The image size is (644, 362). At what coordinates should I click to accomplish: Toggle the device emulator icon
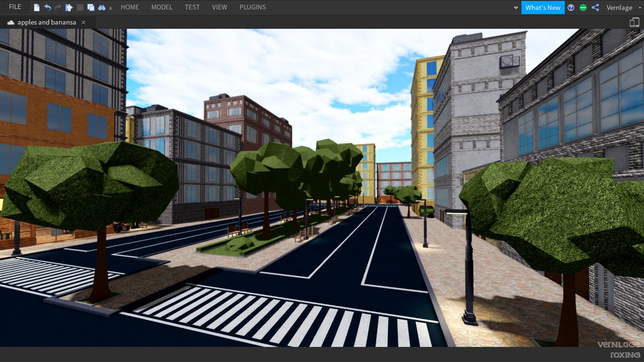pos(634,22)
